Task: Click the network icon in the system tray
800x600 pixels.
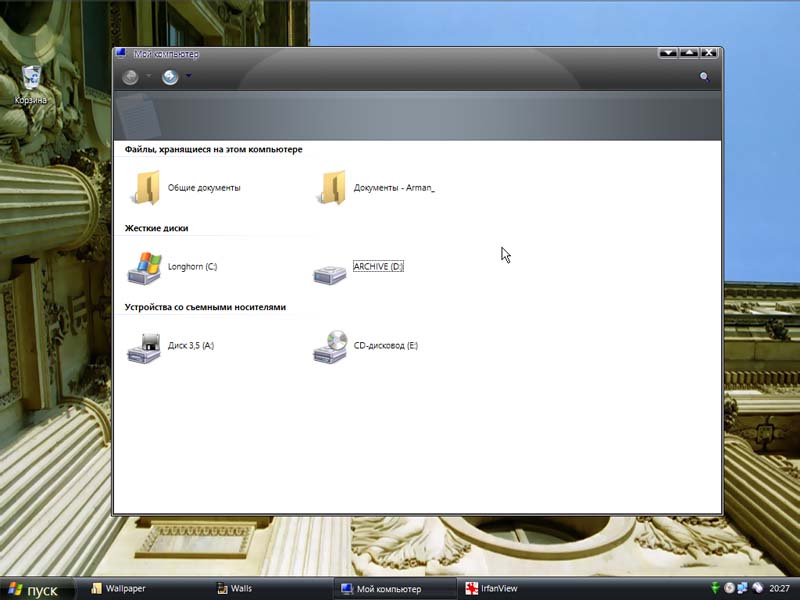Action: point(743,588)
